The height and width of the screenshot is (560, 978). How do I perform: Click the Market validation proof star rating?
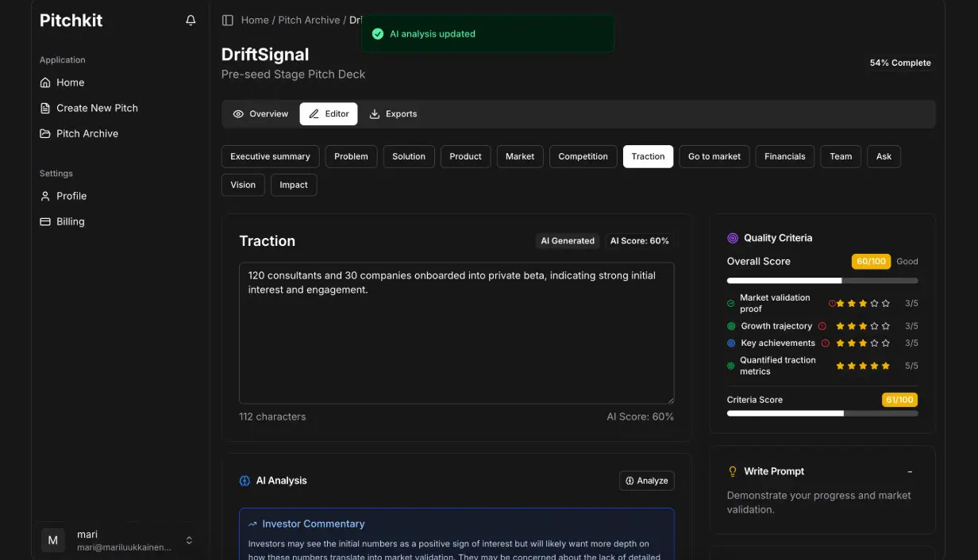tap(863, 303)
